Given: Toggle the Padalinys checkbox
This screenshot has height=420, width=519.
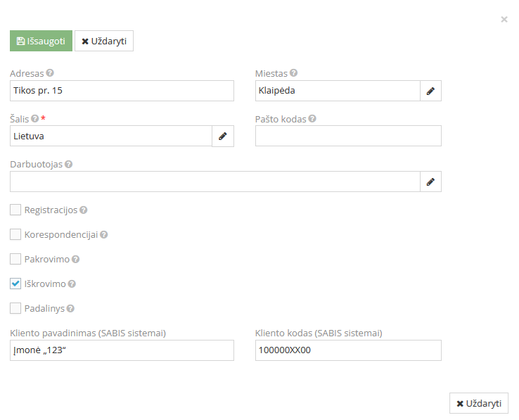Looking at the screenshot, I should pyautogui.click(x=15, y=308).
